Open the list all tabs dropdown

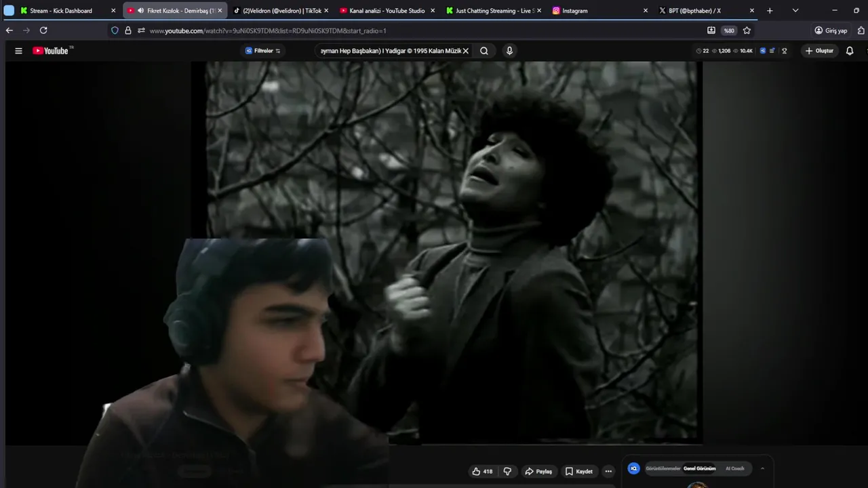click(x=795, y=11)
